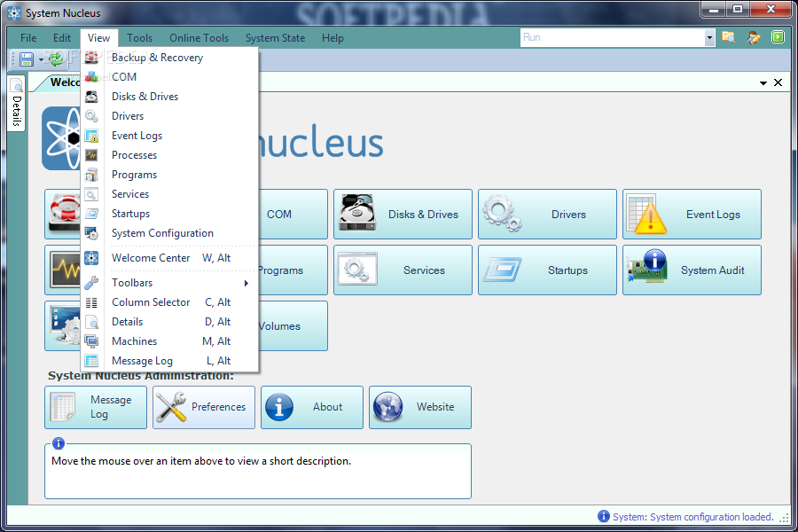Choose Services from the View menu
Screen dimensions: 798x532
click(x=169, y=194)
